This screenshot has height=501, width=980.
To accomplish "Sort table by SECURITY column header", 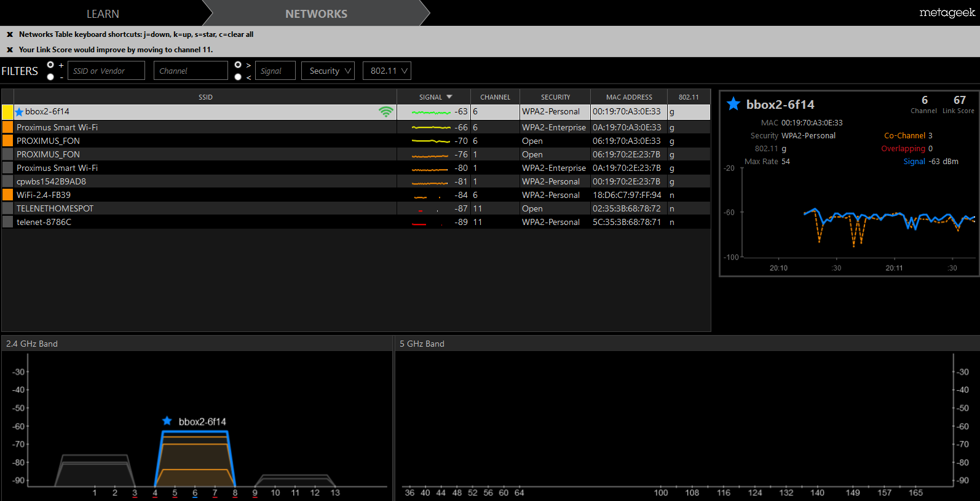I will click(555, 97).
